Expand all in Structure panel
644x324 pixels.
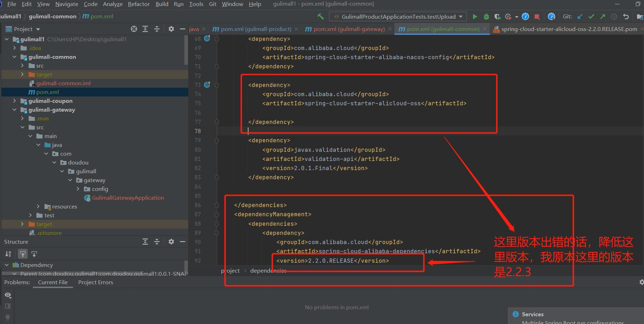tap(145, 242)
